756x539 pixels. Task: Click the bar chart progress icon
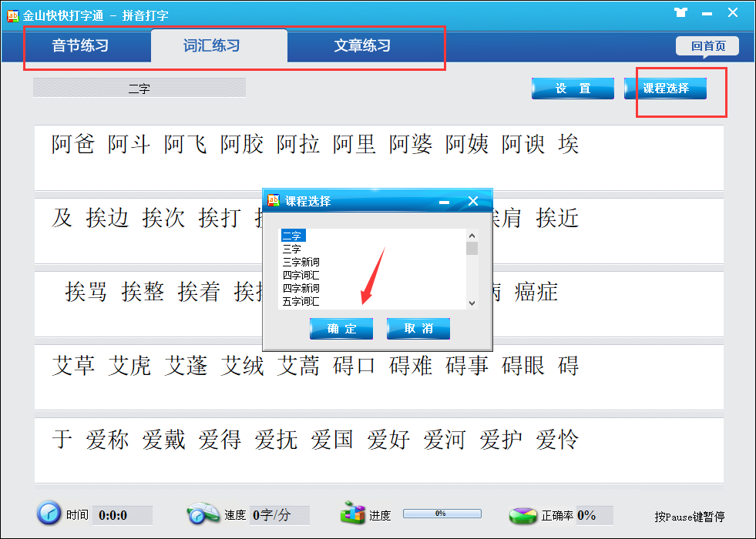(x=353, y=513)
